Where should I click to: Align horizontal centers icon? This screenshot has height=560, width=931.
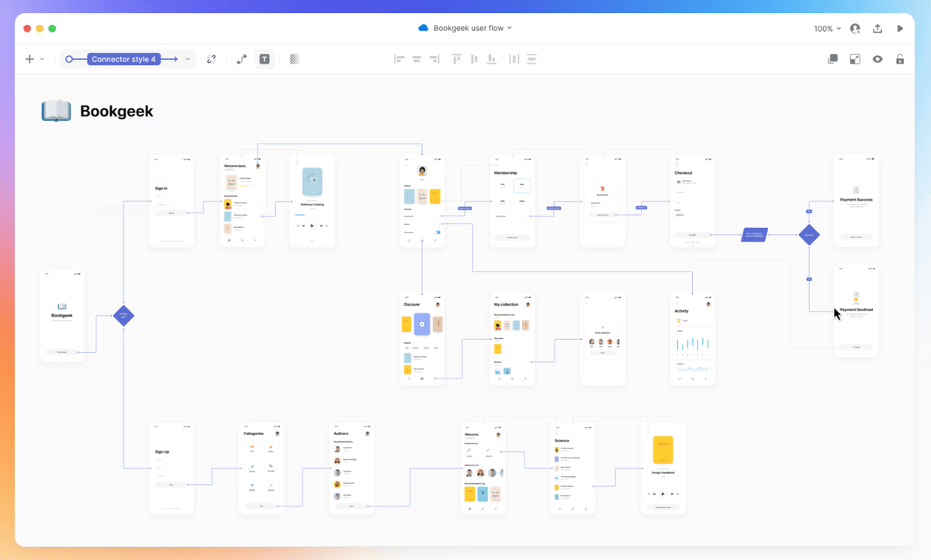coord(417,59)
